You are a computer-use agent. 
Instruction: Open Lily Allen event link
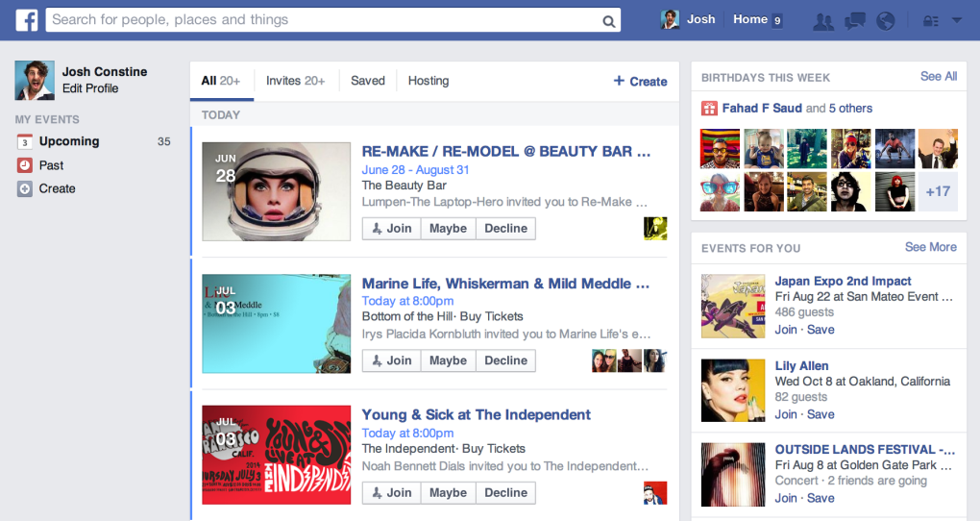[801, 366]
